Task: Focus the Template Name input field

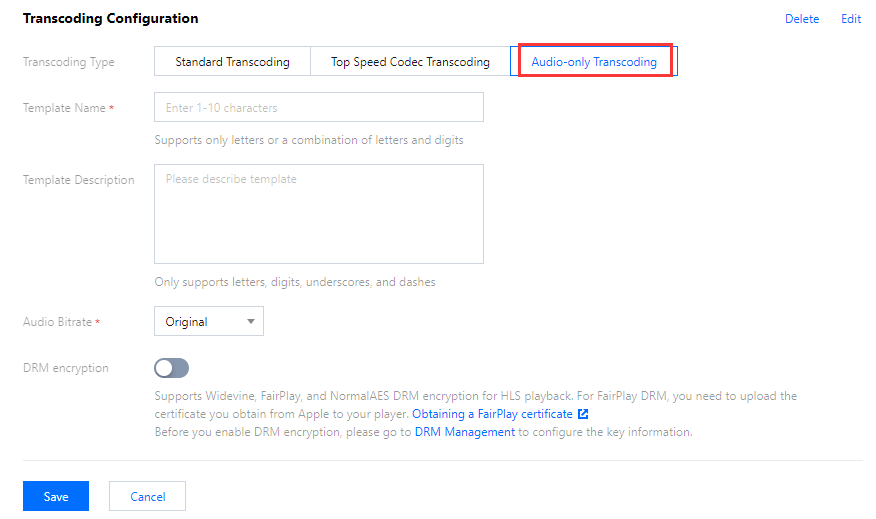Action: coord(318,107)
